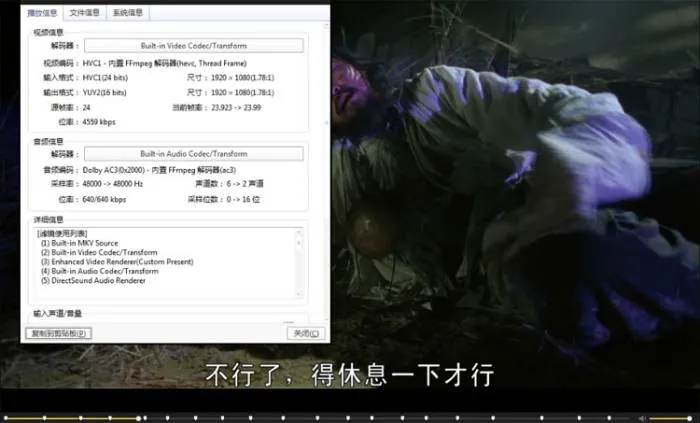Click the "详细信息" group label
The height and width of the screenshot is (423, 700).
click(x=49, y=220)
